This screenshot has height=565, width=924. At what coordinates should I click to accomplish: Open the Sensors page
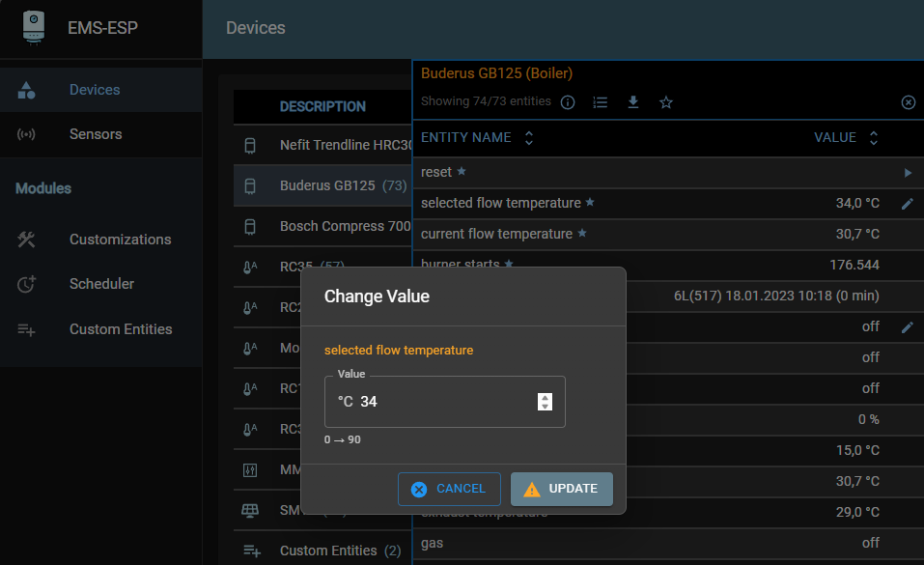click(95, 134)
